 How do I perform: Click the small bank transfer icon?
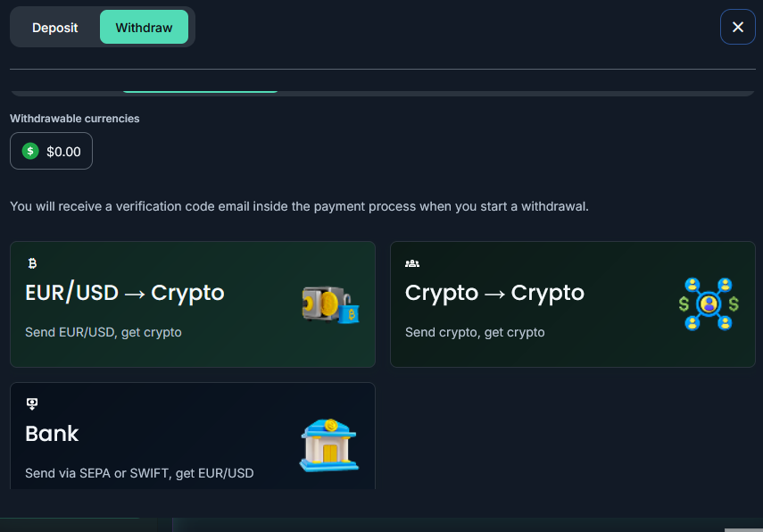pyautogui.click(x=32, y=403)
